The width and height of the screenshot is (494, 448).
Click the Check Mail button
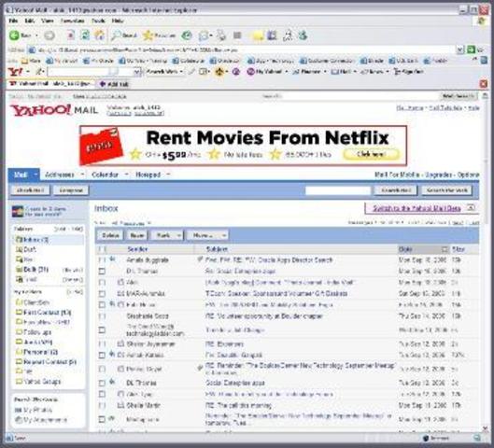coord(30,190)
